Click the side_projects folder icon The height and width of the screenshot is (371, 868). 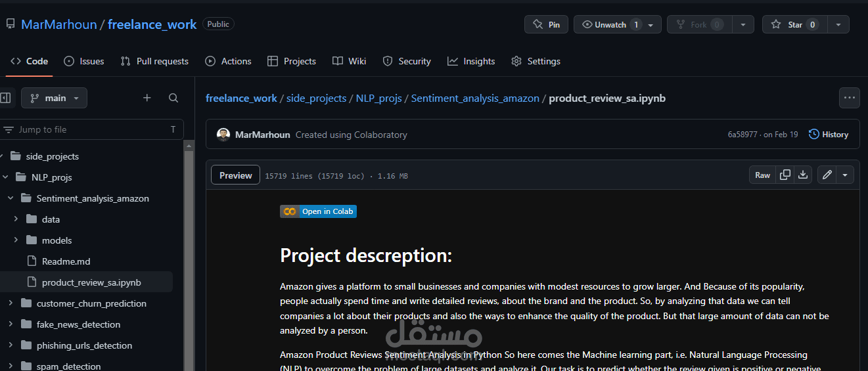click(15, 156)
